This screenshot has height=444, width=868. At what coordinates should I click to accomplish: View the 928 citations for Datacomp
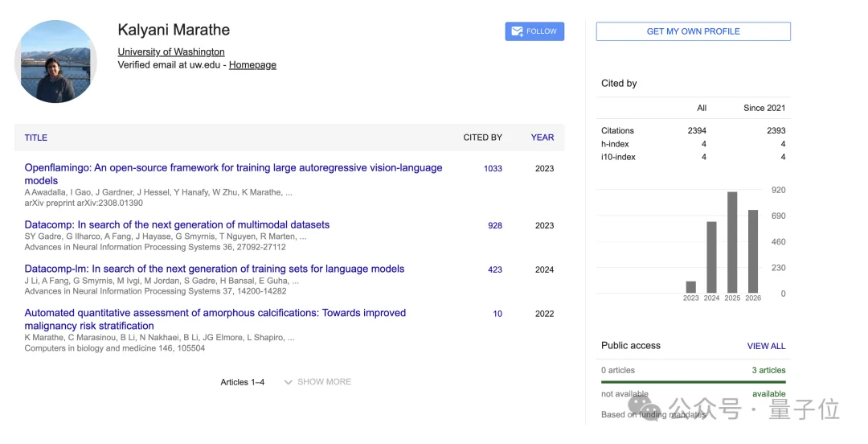(x=495, y=225)
